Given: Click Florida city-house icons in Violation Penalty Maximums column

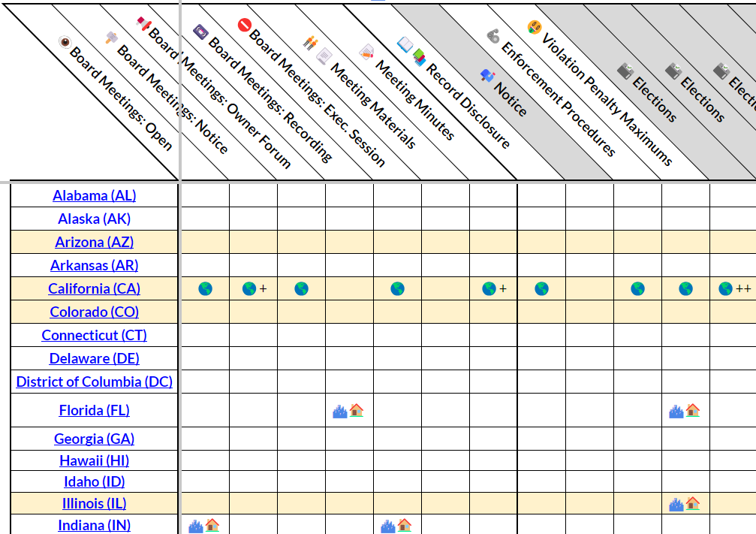Looking at the screenshot, I should pos(685,411).
